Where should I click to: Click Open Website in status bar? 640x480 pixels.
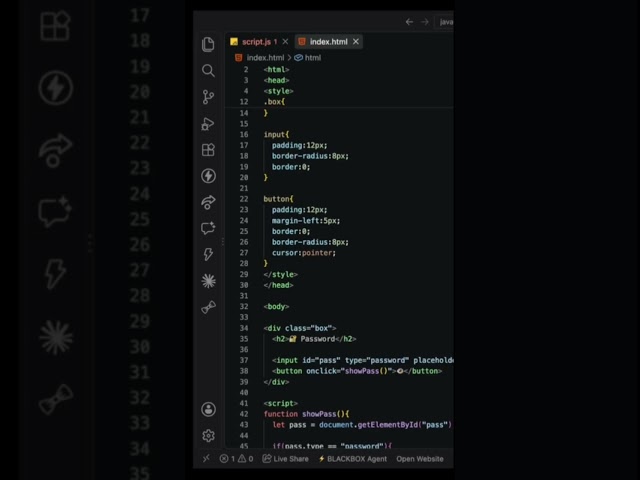pyautogui.click(x=420, y=458)
